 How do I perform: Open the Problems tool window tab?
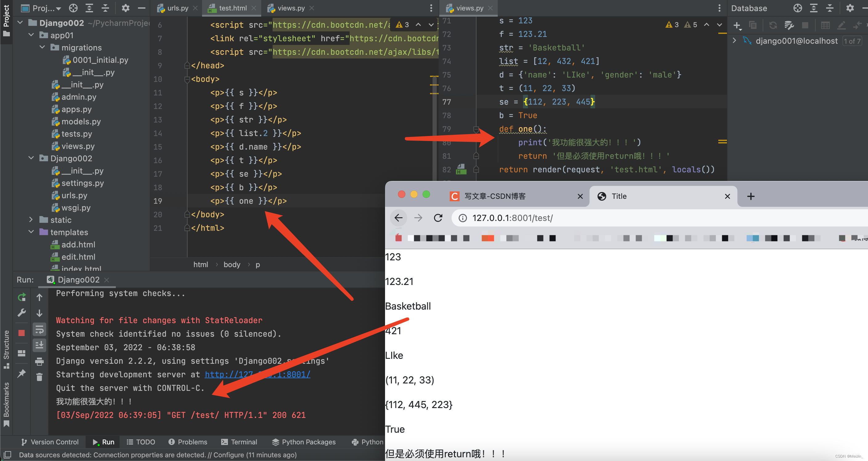188,442
